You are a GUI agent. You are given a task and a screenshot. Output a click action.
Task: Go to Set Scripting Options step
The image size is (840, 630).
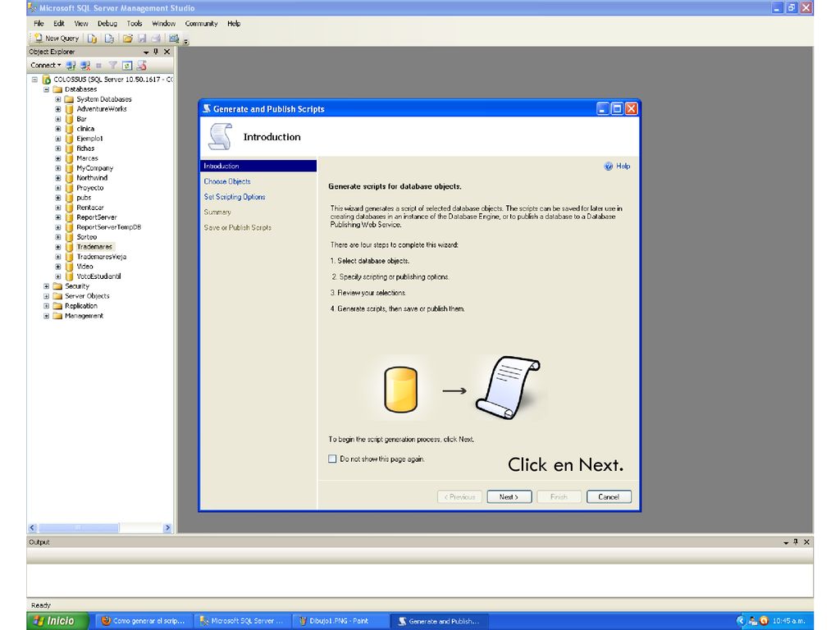(x=235, y=197)
